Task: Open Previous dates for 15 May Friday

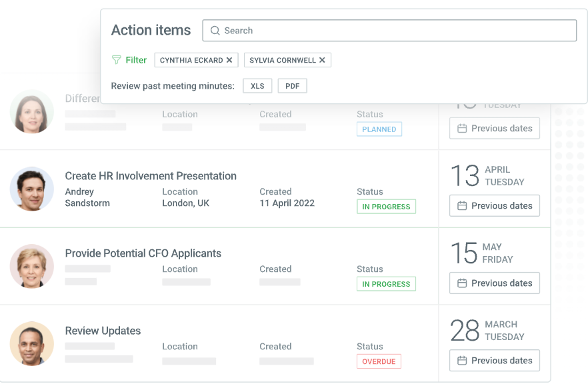Action: click(495, 283)
